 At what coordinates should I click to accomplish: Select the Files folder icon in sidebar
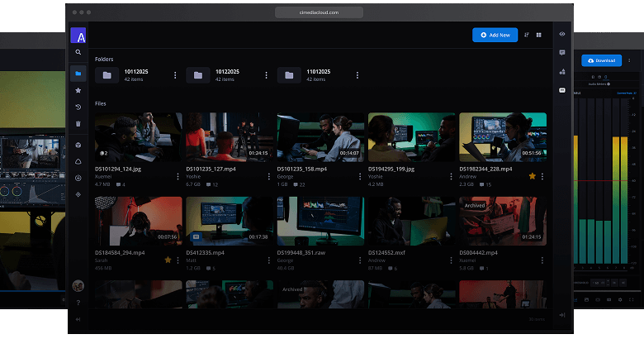click(78, 74)
